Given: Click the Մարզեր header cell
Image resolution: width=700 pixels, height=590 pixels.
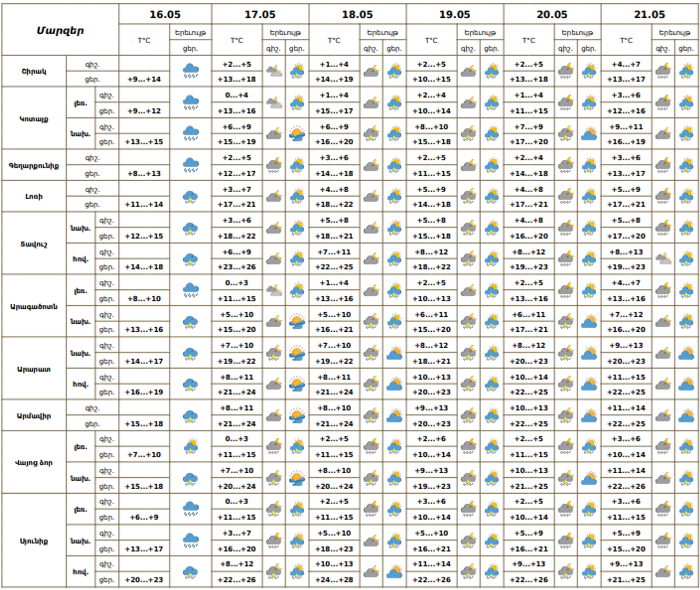Looking at the screenshot, I should (x=60, y=30).
